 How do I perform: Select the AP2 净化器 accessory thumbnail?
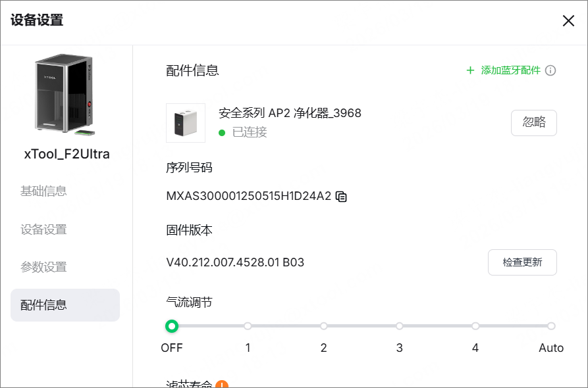[186, 123]
